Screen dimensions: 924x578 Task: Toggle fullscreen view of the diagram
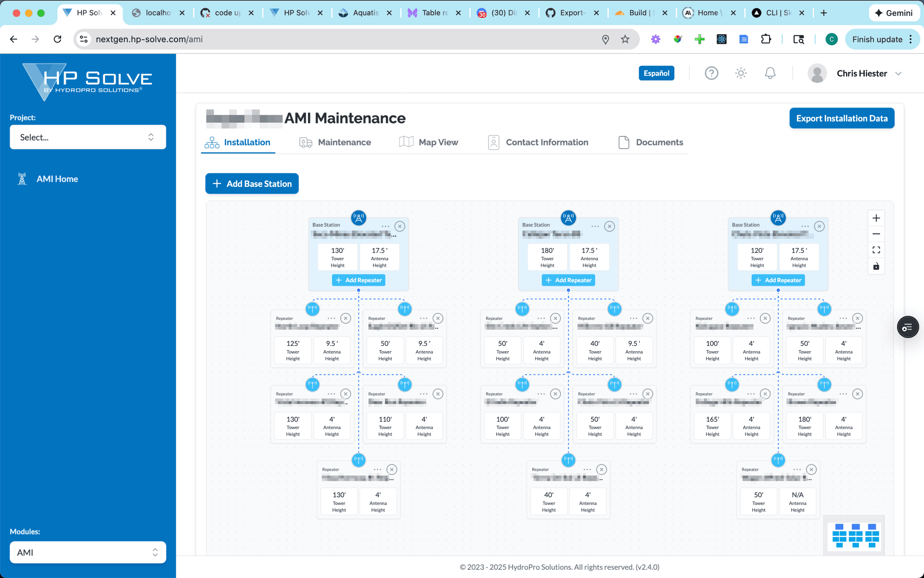(x=876, y=250)
